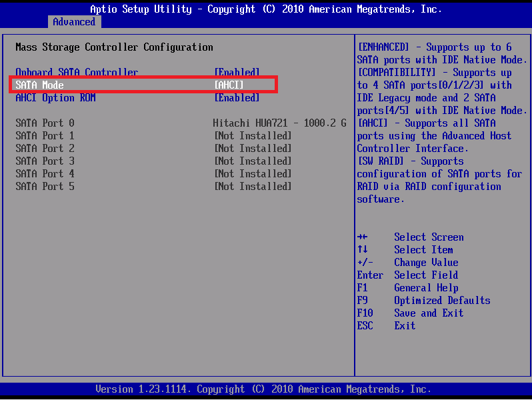Toggle the Onboard SATA Controller [Enabled] value

(x=237, y=72)
